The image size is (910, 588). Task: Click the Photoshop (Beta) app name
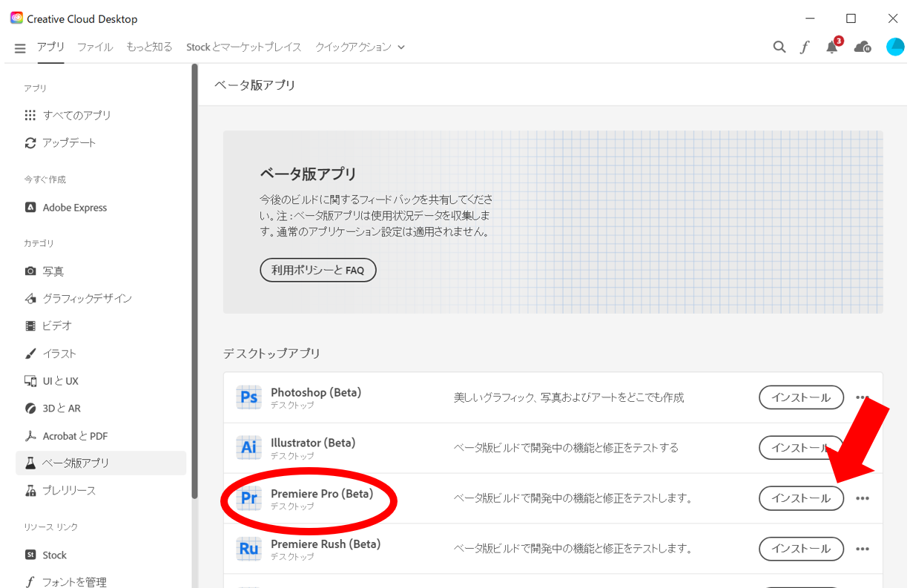click(x=316, y=392)
